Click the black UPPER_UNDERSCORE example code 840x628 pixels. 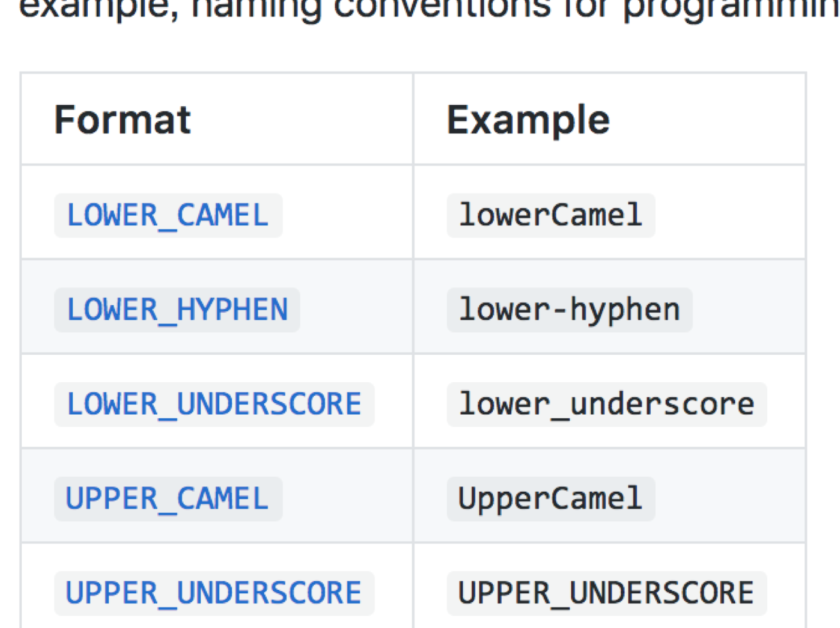[606, 593]
